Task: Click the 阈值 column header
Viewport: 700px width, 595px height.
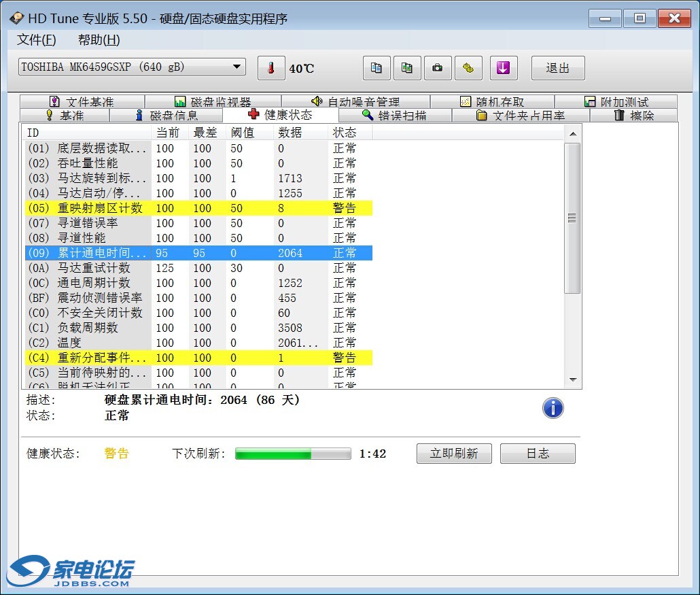Action: 250,133
